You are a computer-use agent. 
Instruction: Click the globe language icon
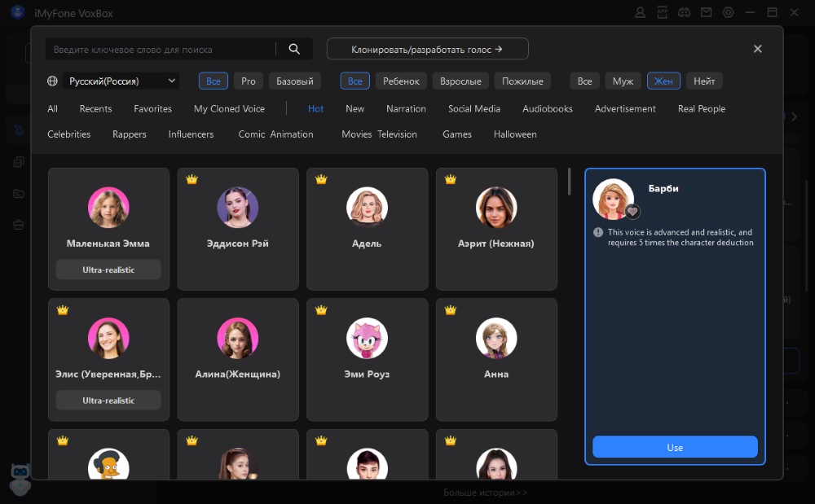click(x=52, y=81)
